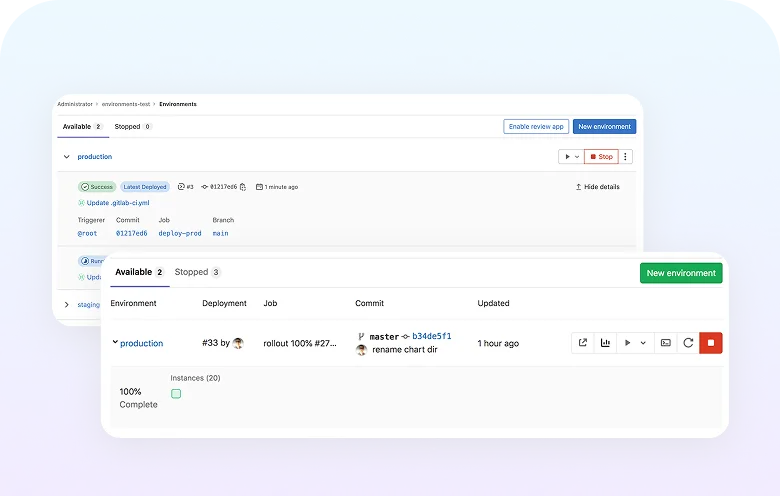Open deploy play dropdown beside Stop button
Image resolution: width=780 pixels, height=496 pixels.
pyautogui.click(x=571, y=157)
